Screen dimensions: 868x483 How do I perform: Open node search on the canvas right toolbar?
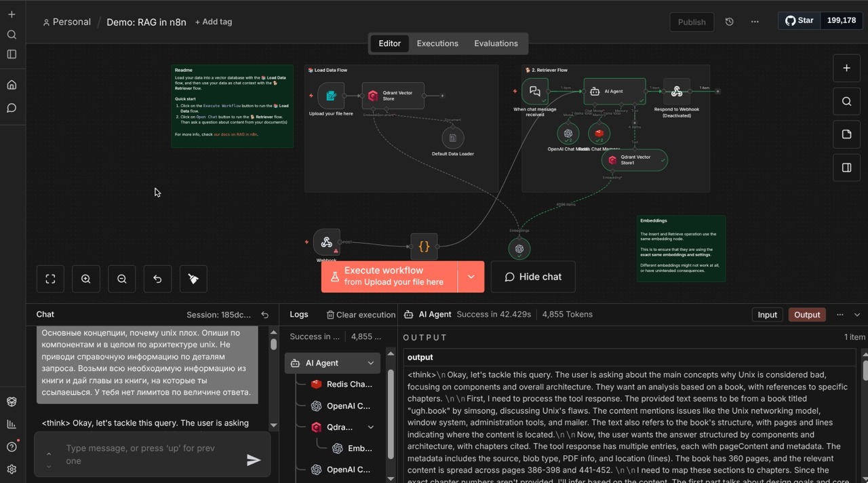[x=846, y=101]
